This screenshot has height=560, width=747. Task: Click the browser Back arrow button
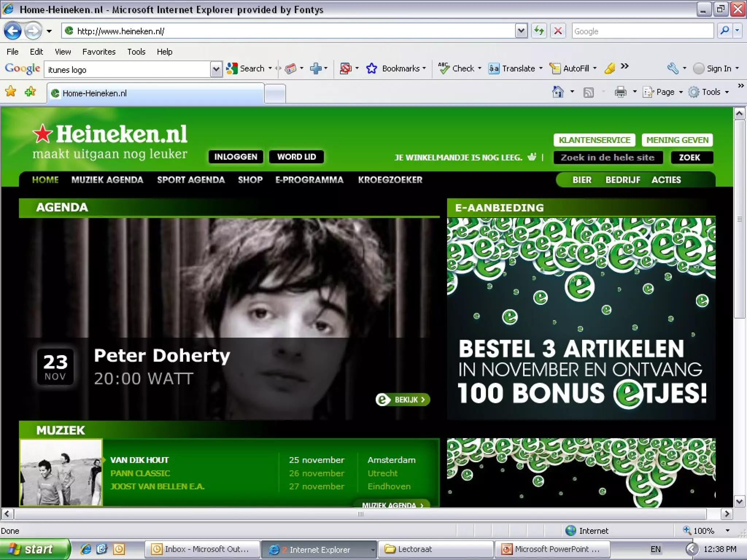(13, 31)
